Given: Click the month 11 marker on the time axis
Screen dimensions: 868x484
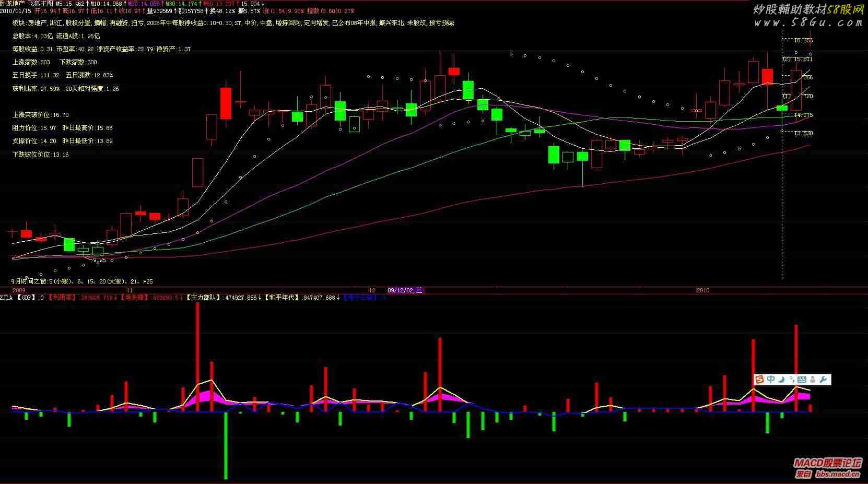Looking at the screenshot, I should click(x=130, y=290).
